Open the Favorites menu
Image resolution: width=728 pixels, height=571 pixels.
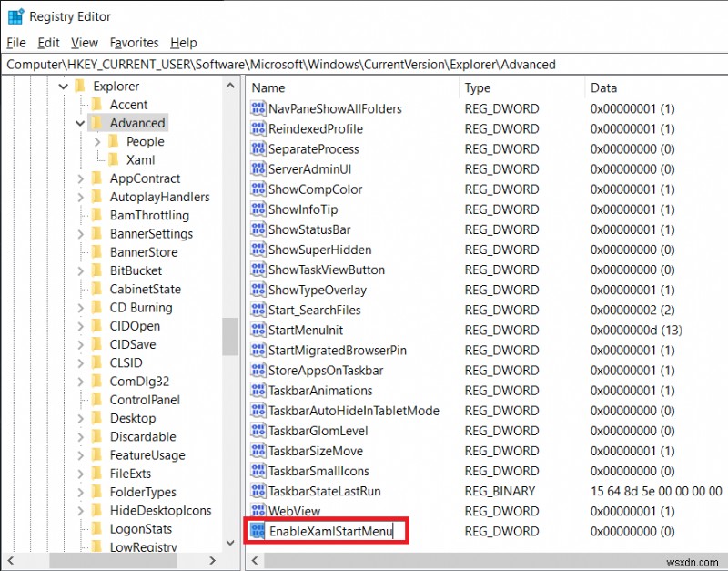tap(134, 42)
